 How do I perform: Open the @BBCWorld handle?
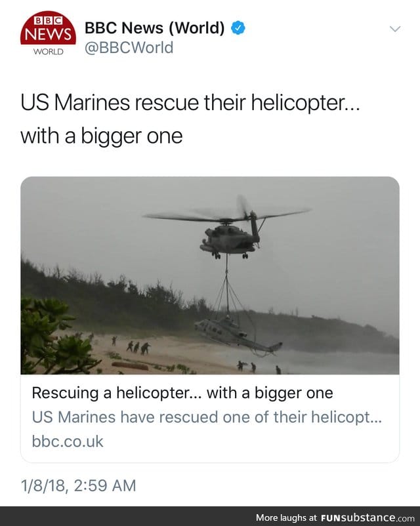(129, 48)
